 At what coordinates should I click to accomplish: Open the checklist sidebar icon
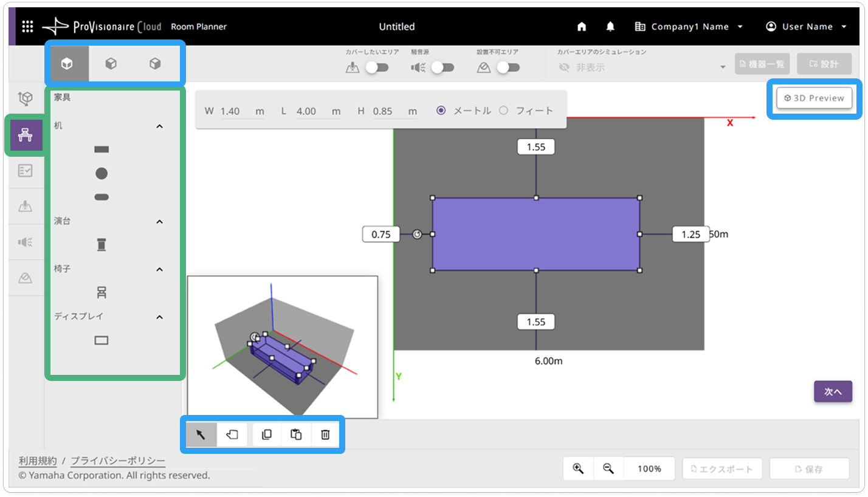point(25,171)
